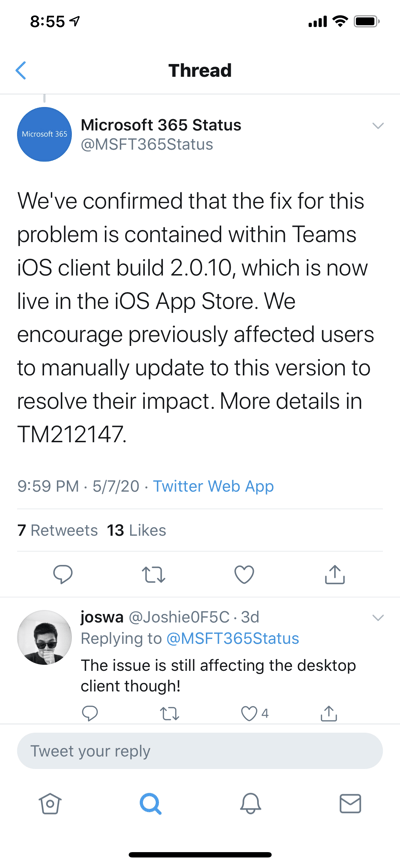The image size is (400, 866).
Task: Like joswa's reply with 4 likes
Action: [254, 714]
